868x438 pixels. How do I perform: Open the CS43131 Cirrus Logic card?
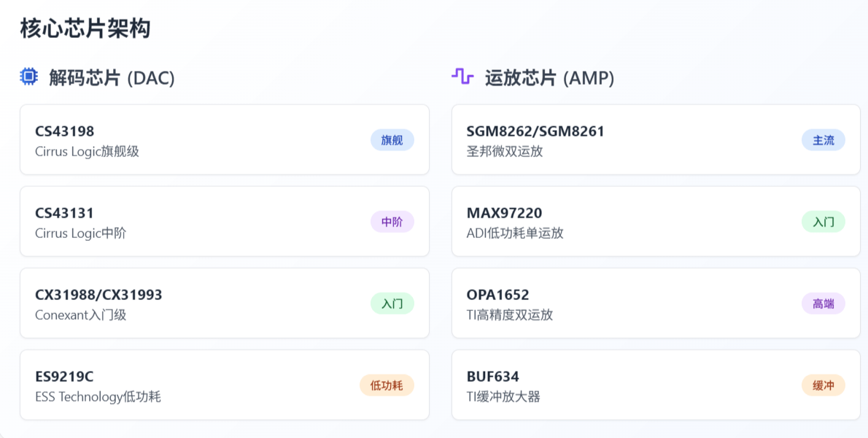(225, 221)
